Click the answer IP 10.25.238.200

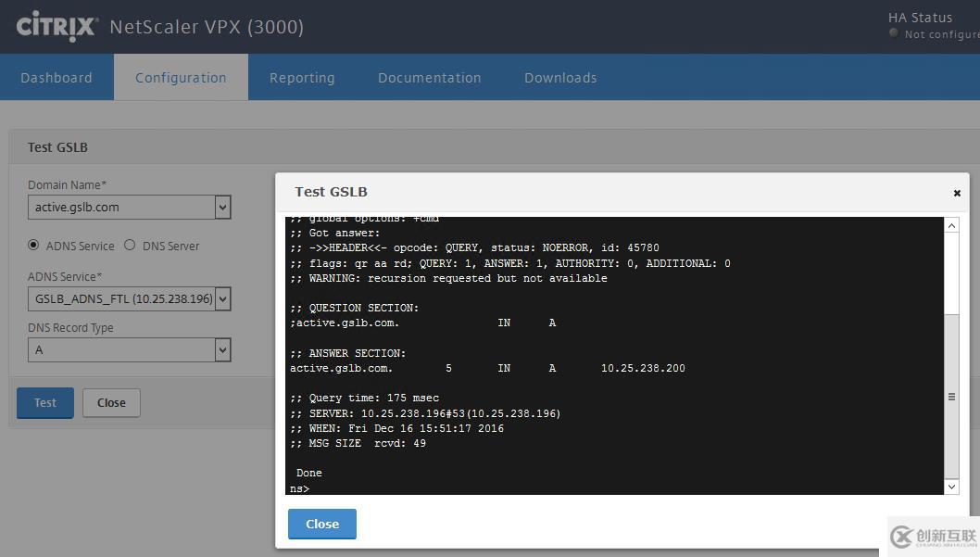643,368
